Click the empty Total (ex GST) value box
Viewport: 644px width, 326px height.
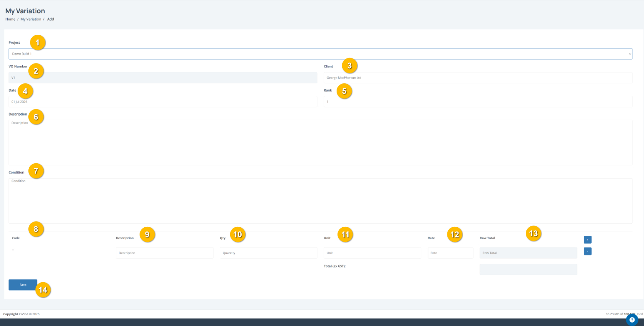pyautogui.click(x=529, y=269)
